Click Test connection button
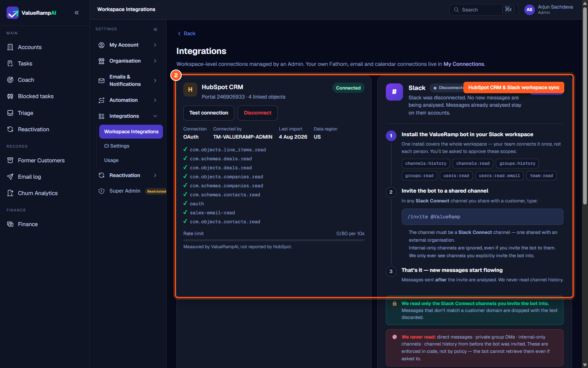 [x=209, y=113]
